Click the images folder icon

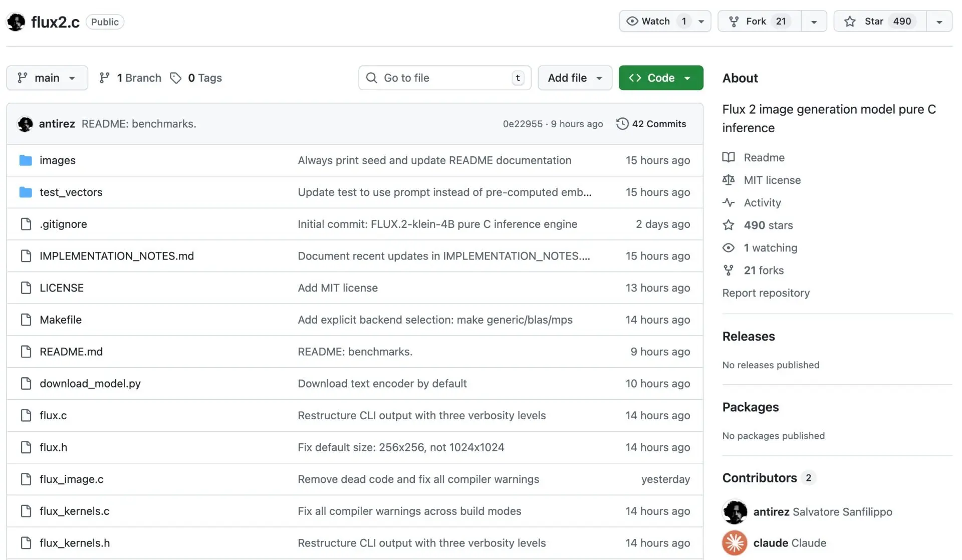(26, 160)
